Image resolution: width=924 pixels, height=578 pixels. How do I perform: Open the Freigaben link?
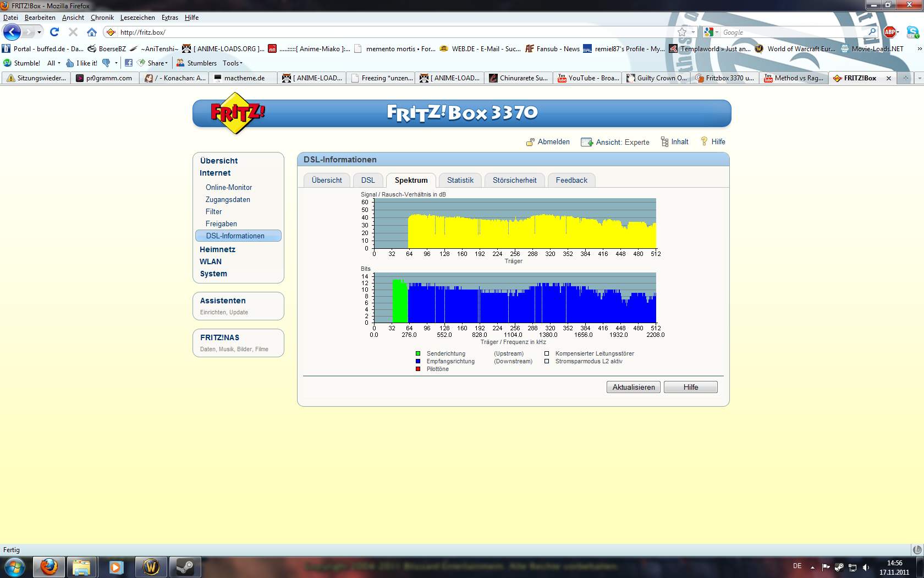click(x=221, y=223)
